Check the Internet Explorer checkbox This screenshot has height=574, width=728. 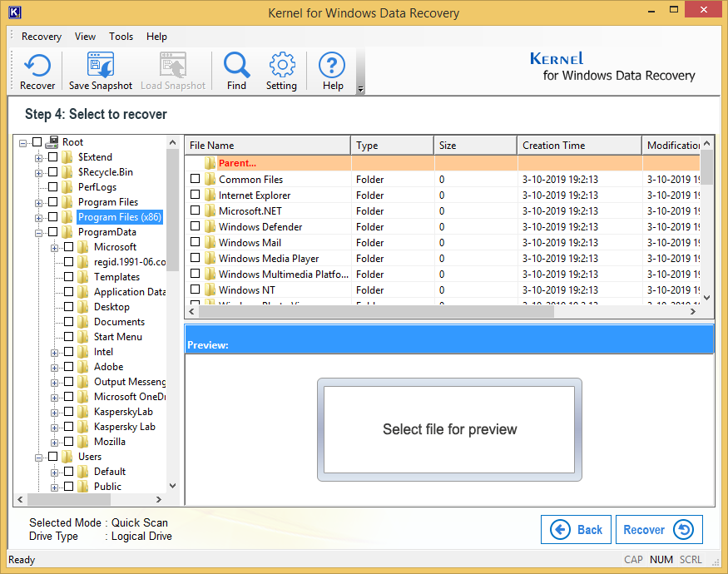195,195
